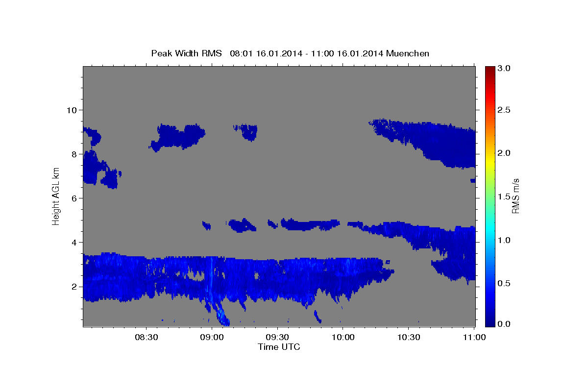The image size is (588, 392).
Task: Click the '10:30' time axis label
Action: point(409,338)
